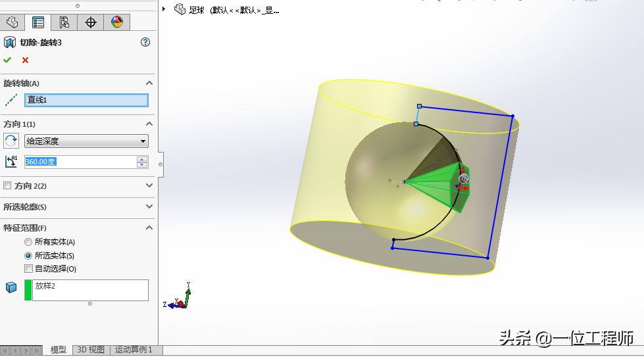Confirm cut-revolve with green checkmark
The image size is (644, 357).
[8, 60]
